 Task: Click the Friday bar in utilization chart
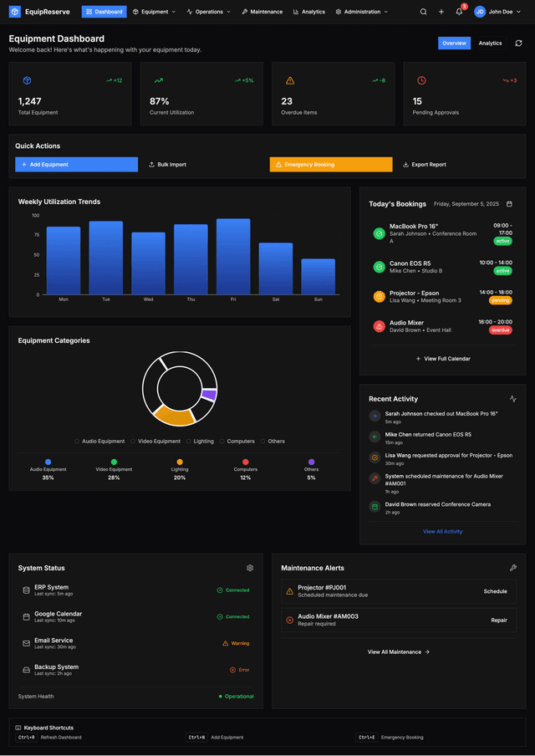(x=233, y=257)
